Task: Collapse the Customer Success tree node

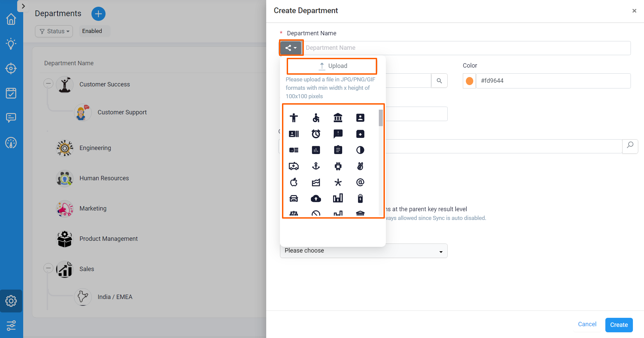Action: [x=48, y=83]
